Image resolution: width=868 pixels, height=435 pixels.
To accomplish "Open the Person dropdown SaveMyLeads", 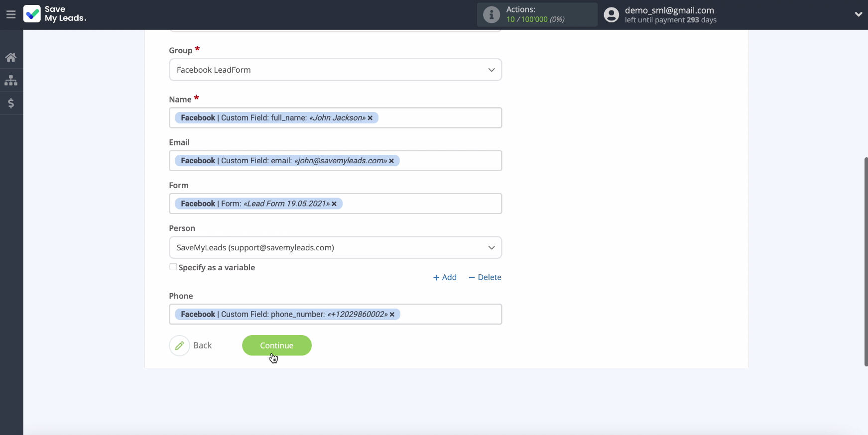I will (335, 247).
